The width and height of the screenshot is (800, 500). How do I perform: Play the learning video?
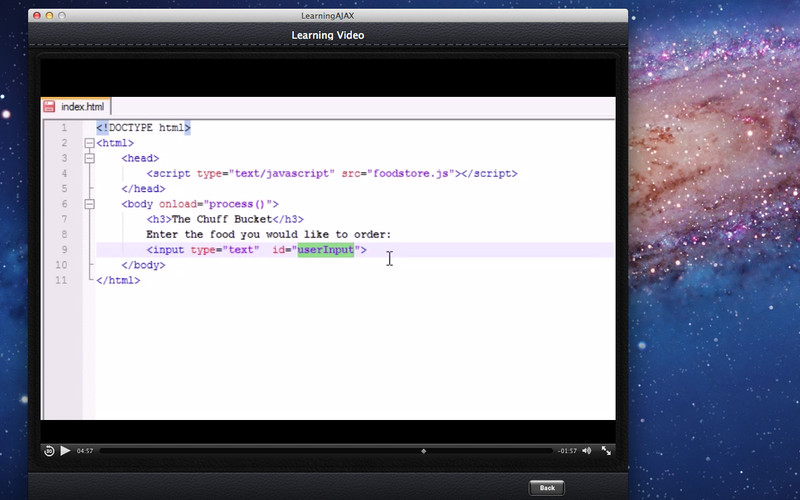tap(65, 451)
